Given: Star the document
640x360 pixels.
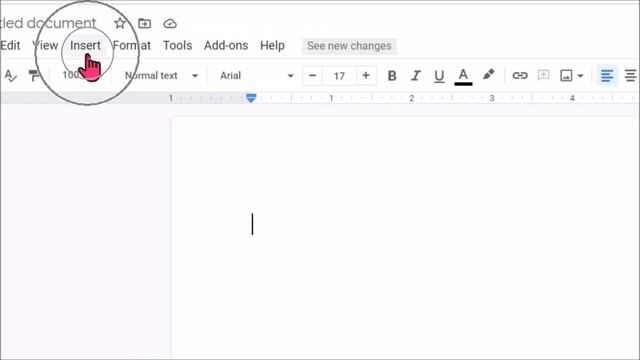Looking at the screenshot, I should tap(120, 23).
